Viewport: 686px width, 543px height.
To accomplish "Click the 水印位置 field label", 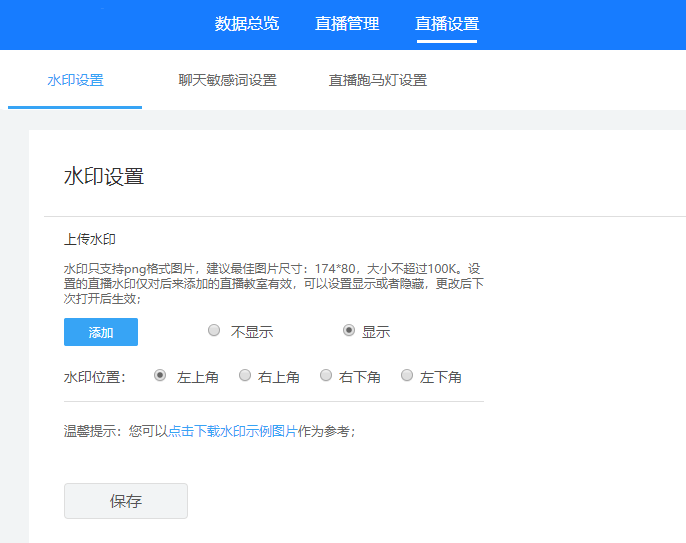I will tap(94, 377).
